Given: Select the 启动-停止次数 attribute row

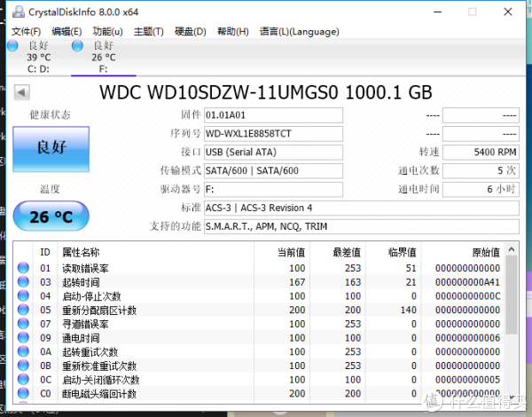Looking at the screenshot, I should pos(259,295).
